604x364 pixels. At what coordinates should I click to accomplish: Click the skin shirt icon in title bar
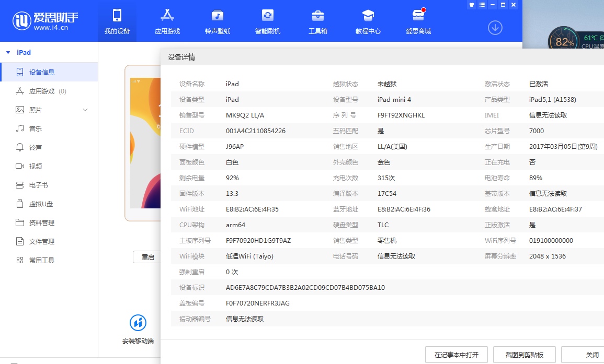coord(472,5)
